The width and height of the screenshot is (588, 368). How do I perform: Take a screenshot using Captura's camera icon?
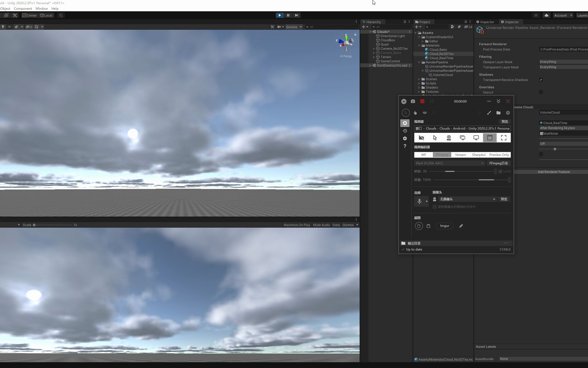pyautogui.click(x=413, y=101)
